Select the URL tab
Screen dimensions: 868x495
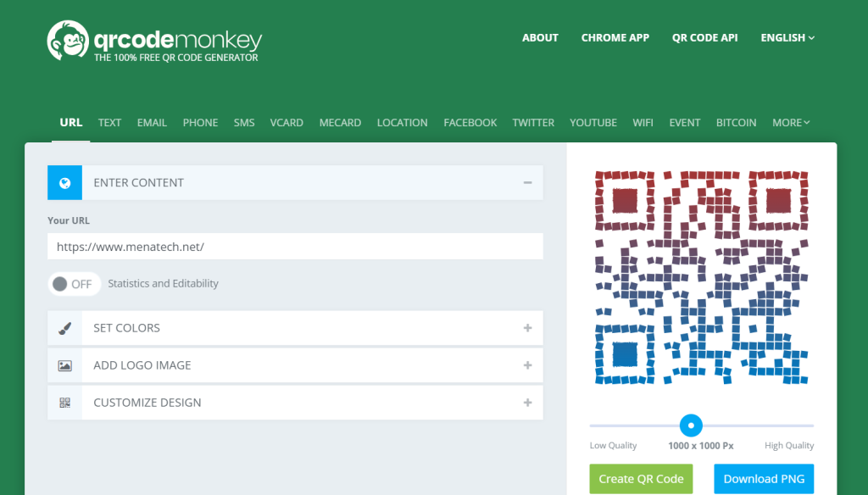tap(71, 122)
